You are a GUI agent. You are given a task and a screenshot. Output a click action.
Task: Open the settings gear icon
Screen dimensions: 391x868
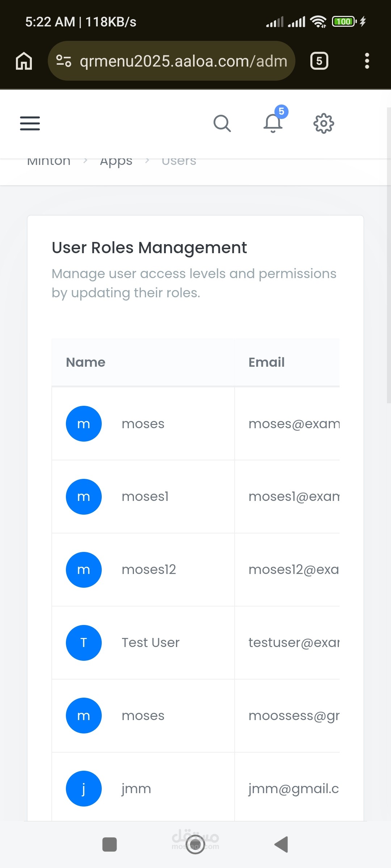point(324,124)
